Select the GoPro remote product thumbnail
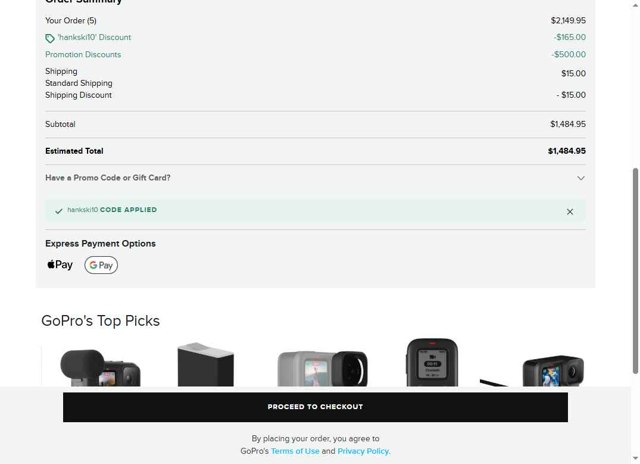 click(x=432, y=362)
